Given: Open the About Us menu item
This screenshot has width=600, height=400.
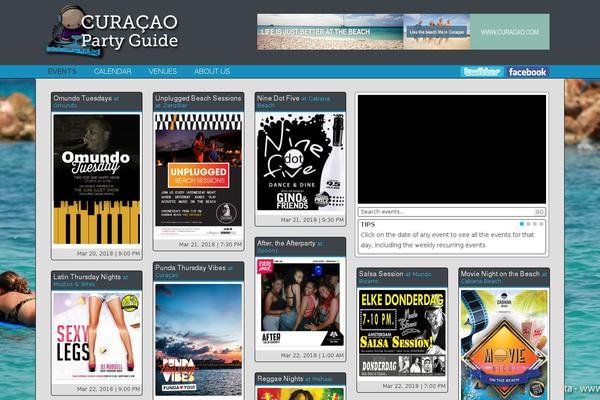Looking at the screenshot, I should (212, 72).
